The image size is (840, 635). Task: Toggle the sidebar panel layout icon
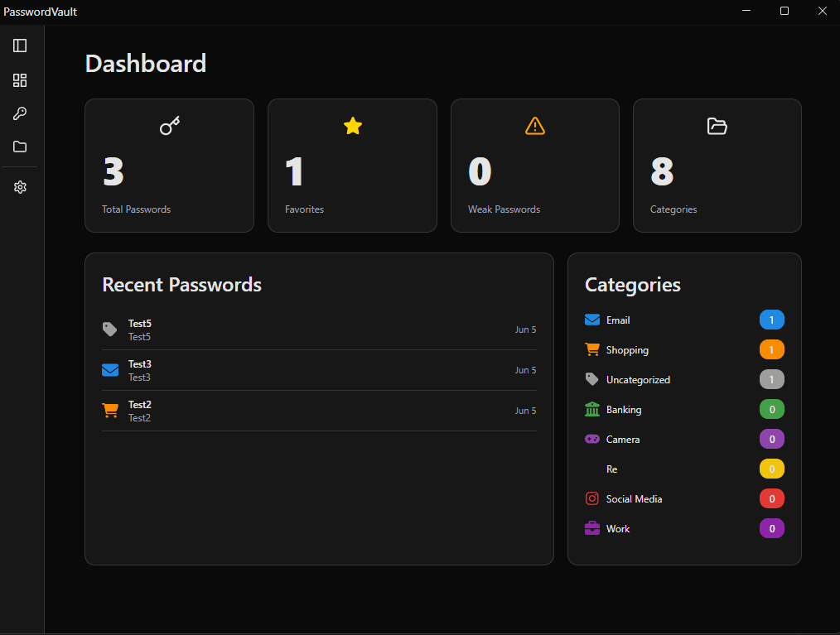[19, 46]
